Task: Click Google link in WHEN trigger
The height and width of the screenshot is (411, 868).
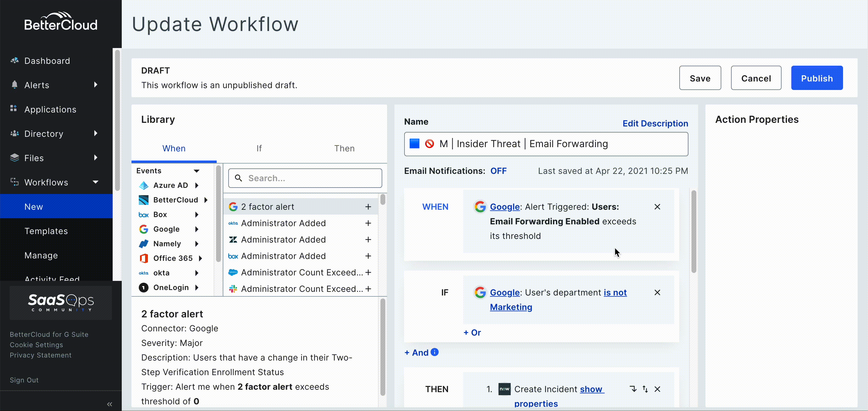Action: (504, 207)
